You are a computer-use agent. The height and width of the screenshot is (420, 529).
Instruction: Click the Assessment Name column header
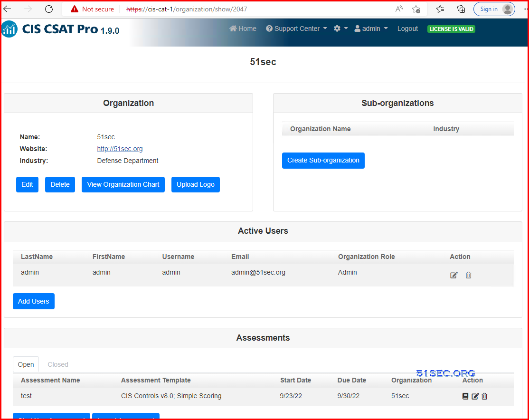coord(51,380)
